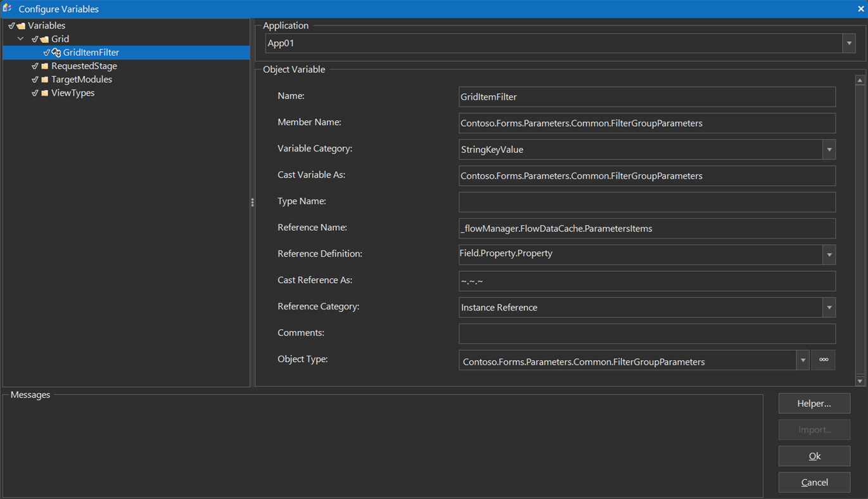Toggle the ViewTypes check mark
The height and width of the screenshot is (499, 868).
pos(35,93)
